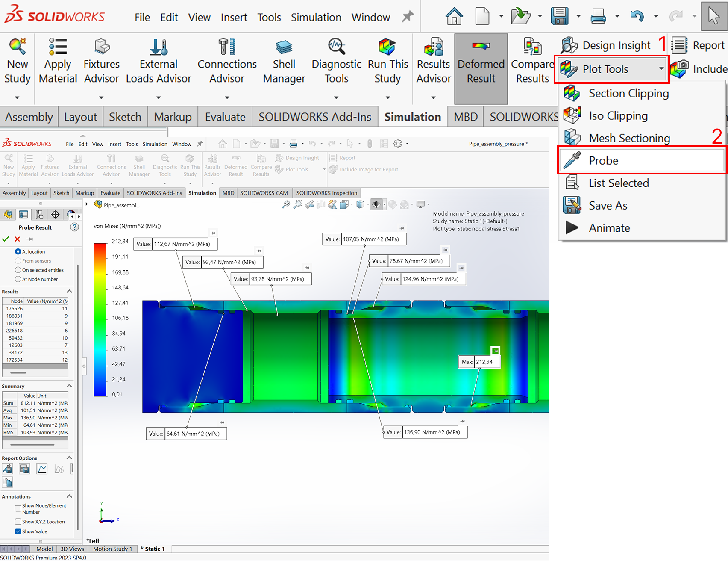Accept Probe Result with the green checkmark

[6, 239]
